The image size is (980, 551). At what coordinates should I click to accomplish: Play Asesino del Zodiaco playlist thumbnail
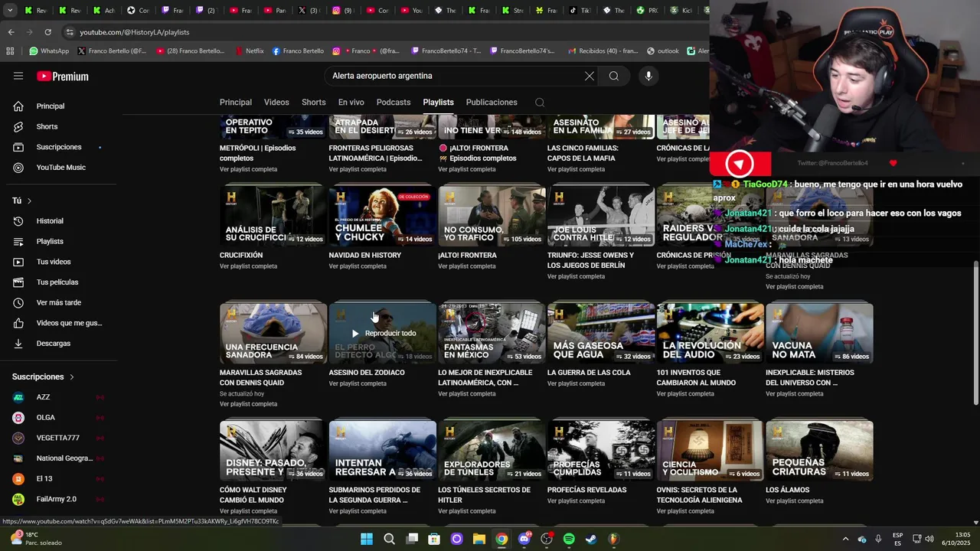(382, 333)
